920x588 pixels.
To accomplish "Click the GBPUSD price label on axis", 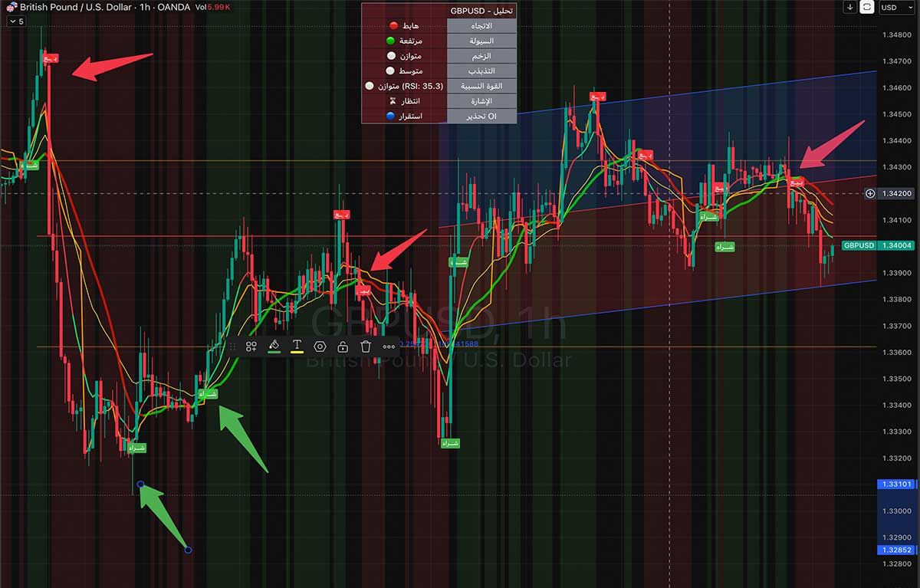I will (x=857, y=245).
